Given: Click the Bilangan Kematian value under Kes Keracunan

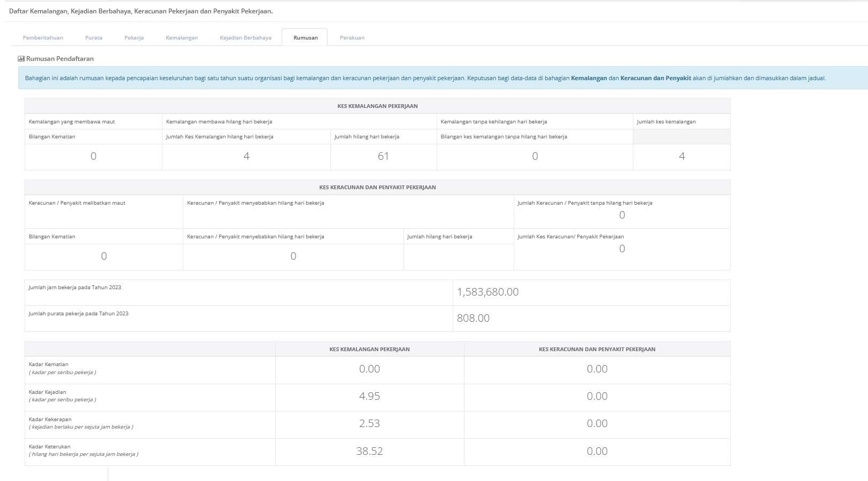Looking at the screenshot, I should 104,257.
